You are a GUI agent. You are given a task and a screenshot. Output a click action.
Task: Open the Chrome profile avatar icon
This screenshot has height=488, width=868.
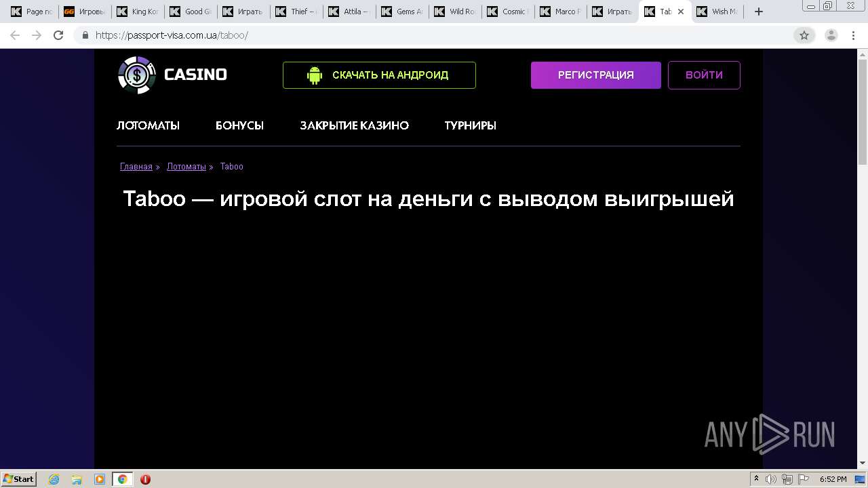click(x=831, y=35)
